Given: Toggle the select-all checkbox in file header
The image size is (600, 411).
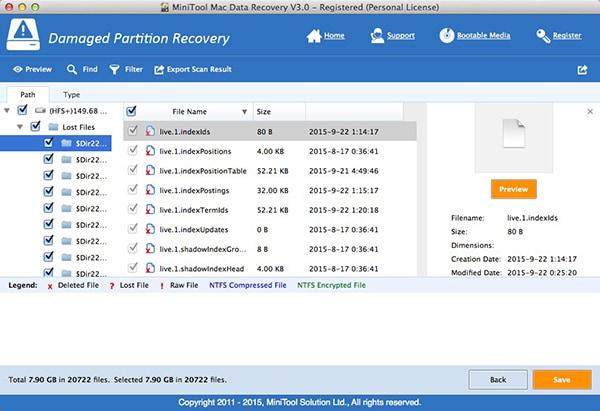Looking at the screenshot, I should pos(131,111).
